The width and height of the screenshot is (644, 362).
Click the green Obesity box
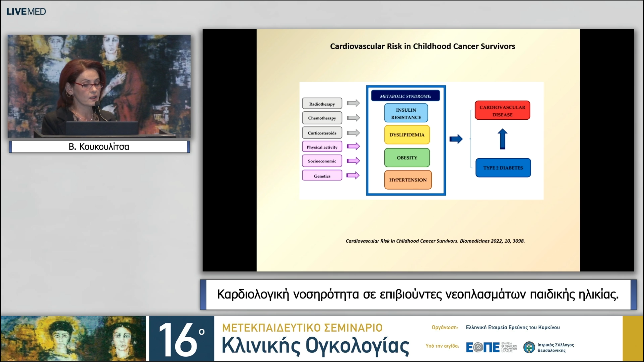[407, 158]
